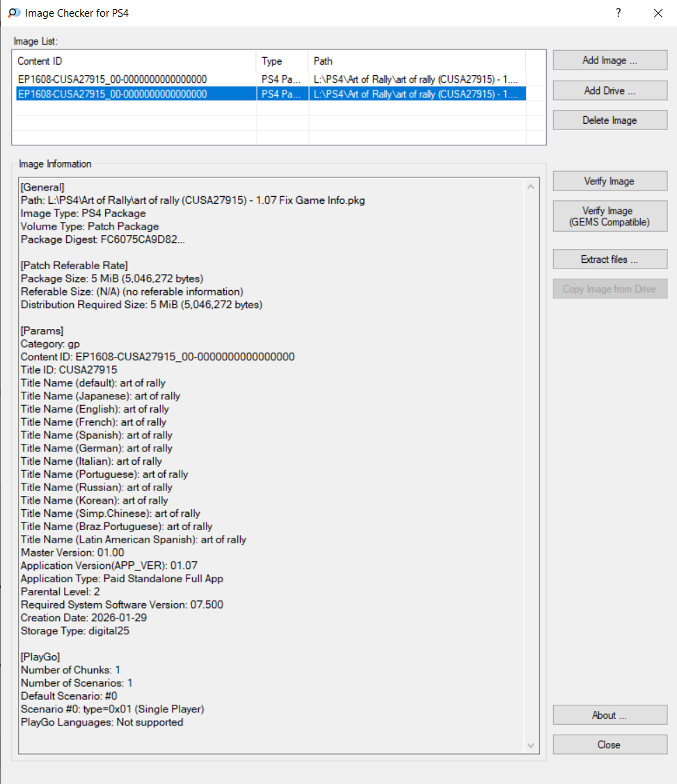Click the Path line in General section
This screenshot has width=677, height=784.
193,200
